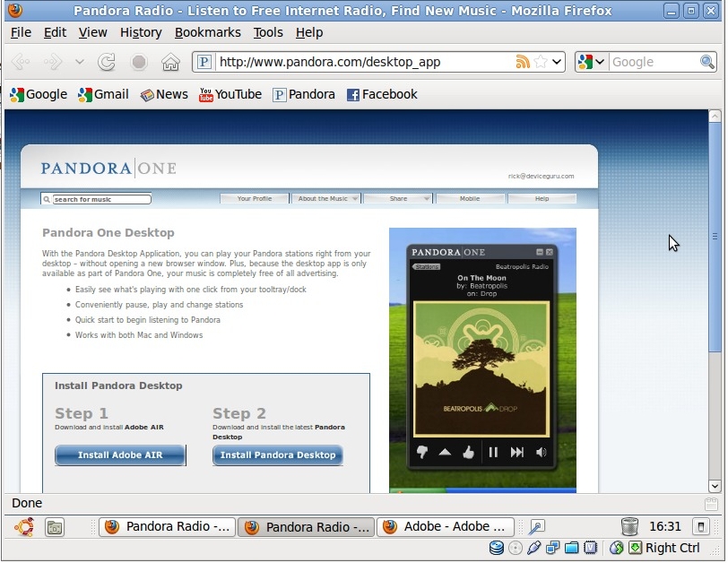This screenshot has width=728, height=563.
Task: Click the Beatropolis Drop album artwork
Action: [x=481, y=369]
